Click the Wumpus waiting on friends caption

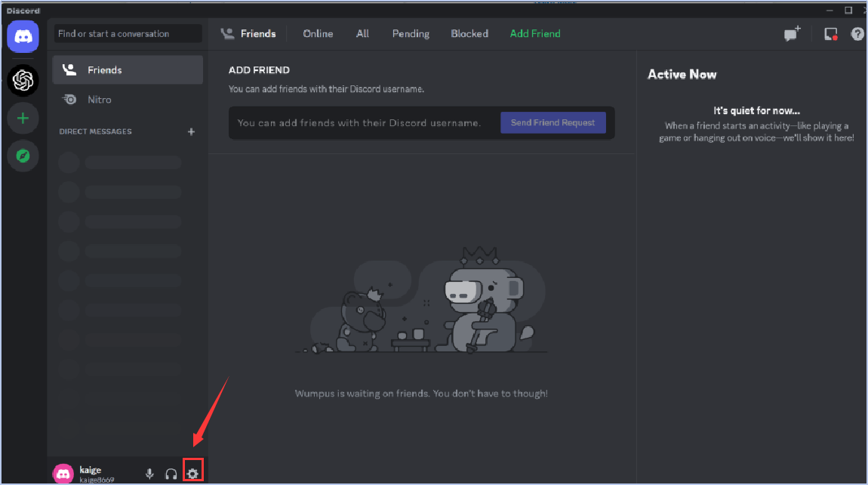pyautogui.click(x=421, y=394)
